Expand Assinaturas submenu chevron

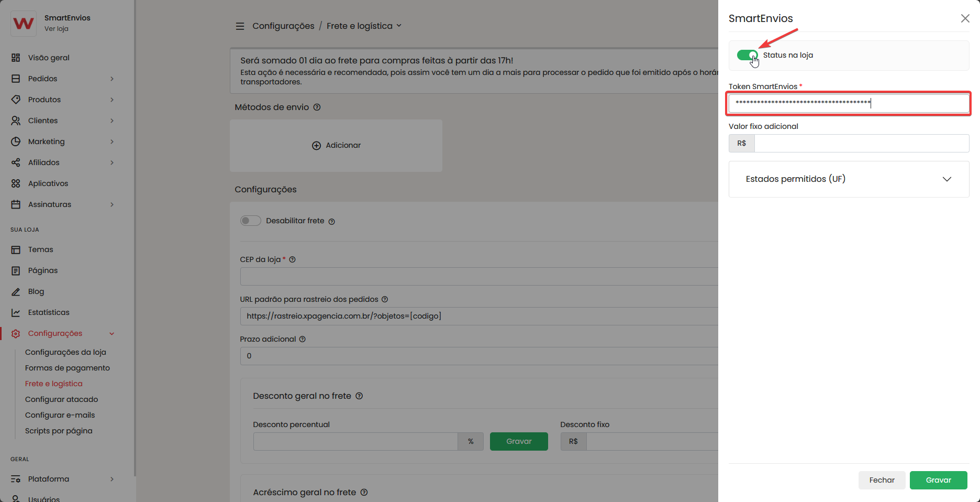(112, 204)
